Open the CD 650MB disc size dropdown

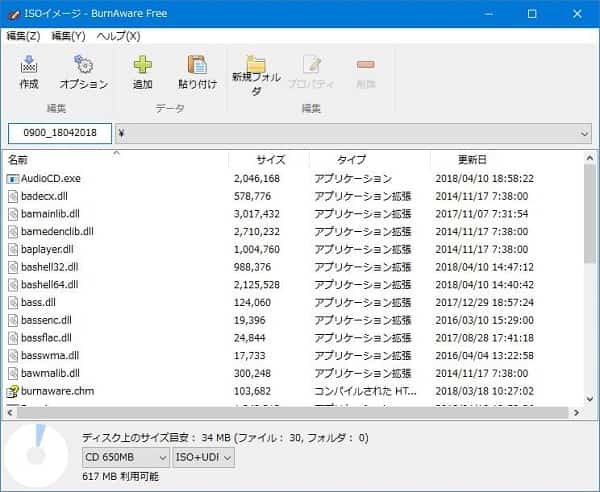pyautogui.click(x=126, y=457)
